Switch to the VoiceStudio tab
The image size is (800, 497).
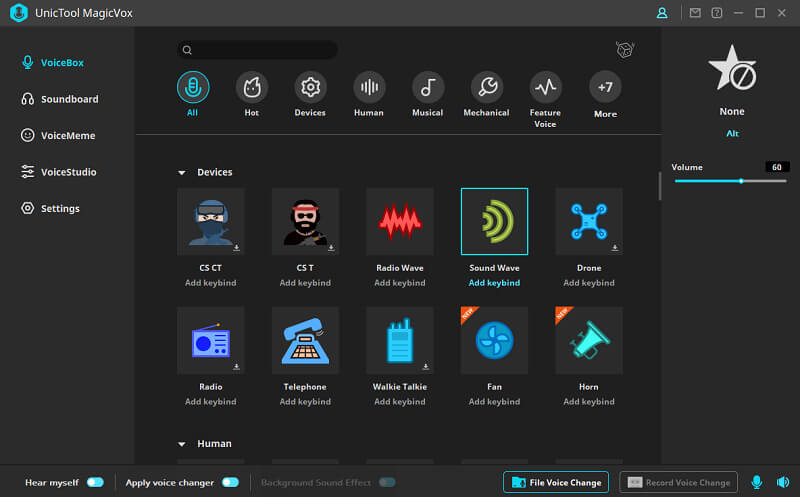pyautogui.click(x=68, y=172)
